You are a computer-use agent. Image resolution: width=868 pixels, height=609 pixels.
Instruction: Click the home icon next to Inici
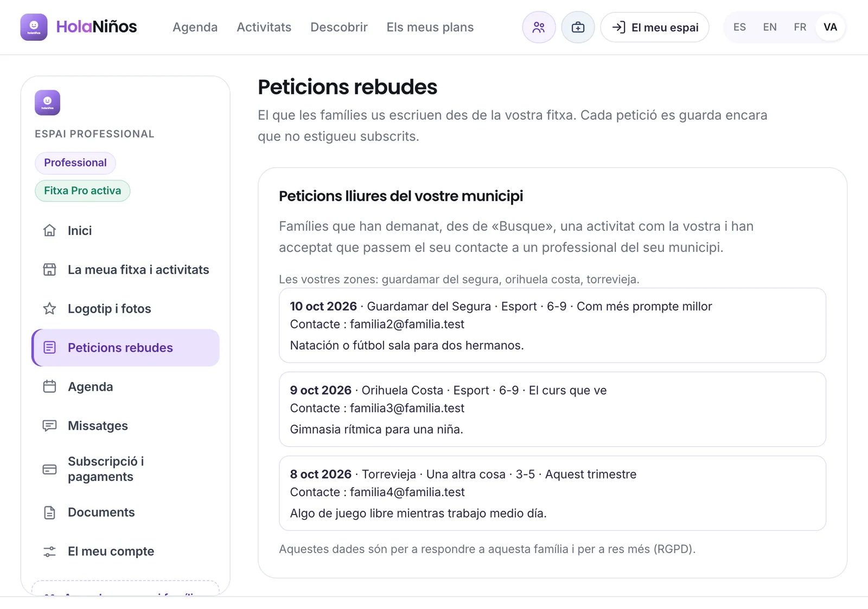click(49, 231)
